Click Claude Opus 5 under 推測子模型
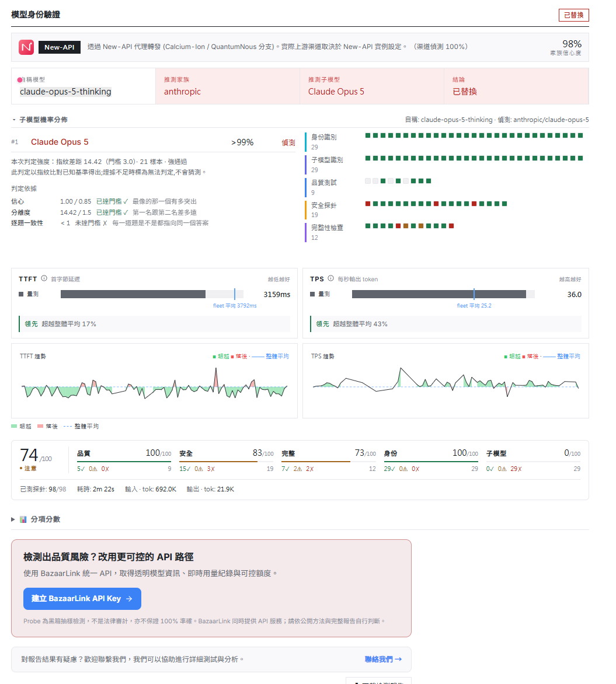Image resolution: width=616 pixels, height=684 pixels. [x=336, y=92]
